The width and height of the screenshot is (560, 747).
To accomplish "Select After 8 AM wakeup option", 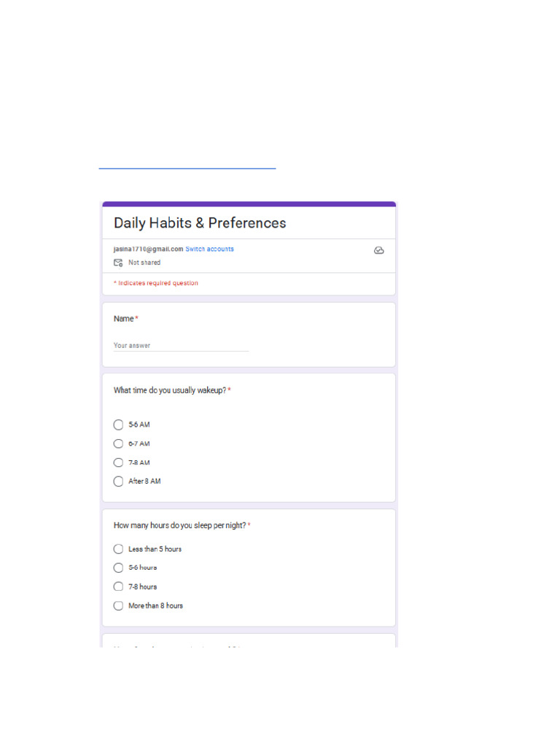I will [x=119, y=481].
